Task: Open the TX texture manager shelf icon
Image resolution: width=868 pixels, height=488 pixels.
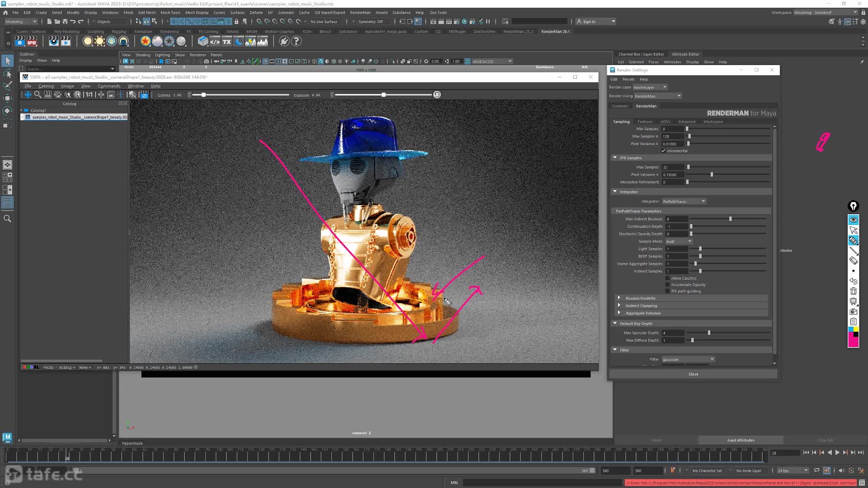Action: click(x=226, y=42)
